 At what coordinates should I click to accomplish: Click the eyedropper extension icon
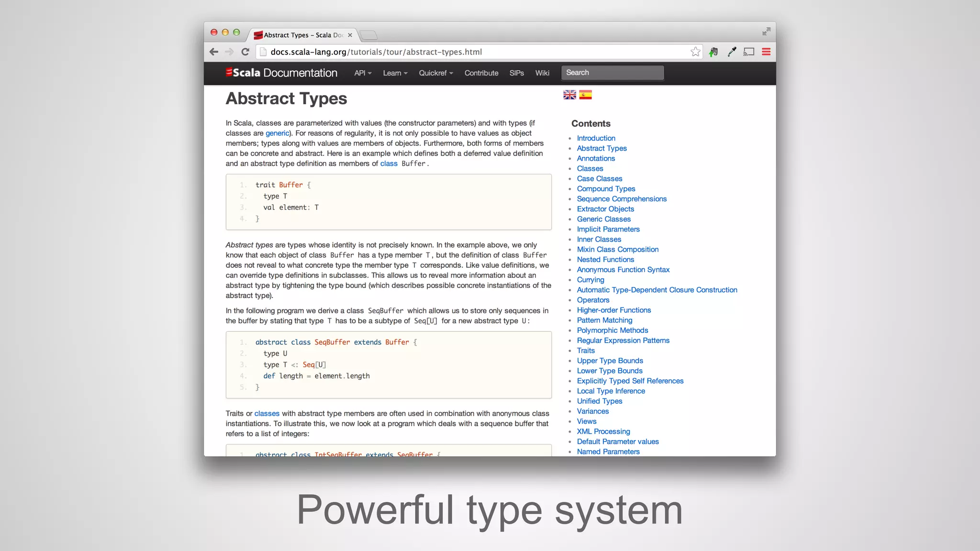[732, 52]
